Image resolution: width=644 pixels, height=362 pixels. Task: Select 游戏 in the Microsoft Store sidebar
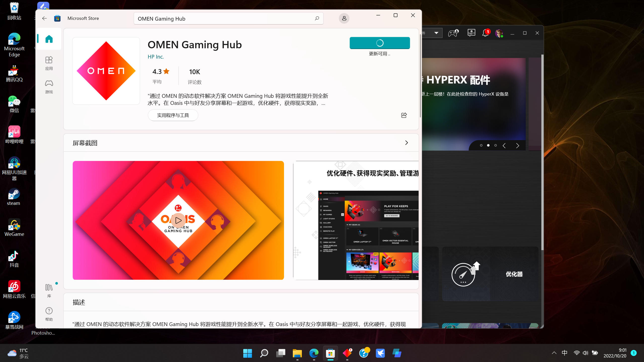(x=49, y=86)
